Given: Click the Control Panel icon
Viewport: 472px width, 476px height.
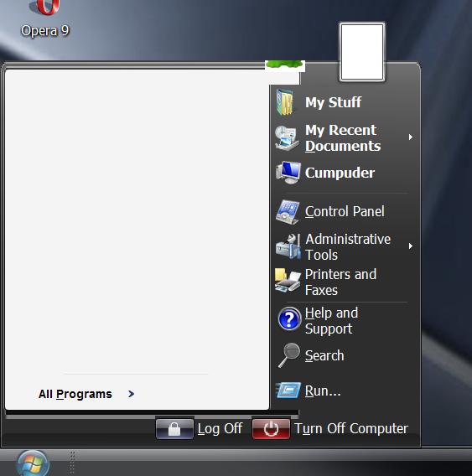Looking at the screenshot, I should point(288,211).
